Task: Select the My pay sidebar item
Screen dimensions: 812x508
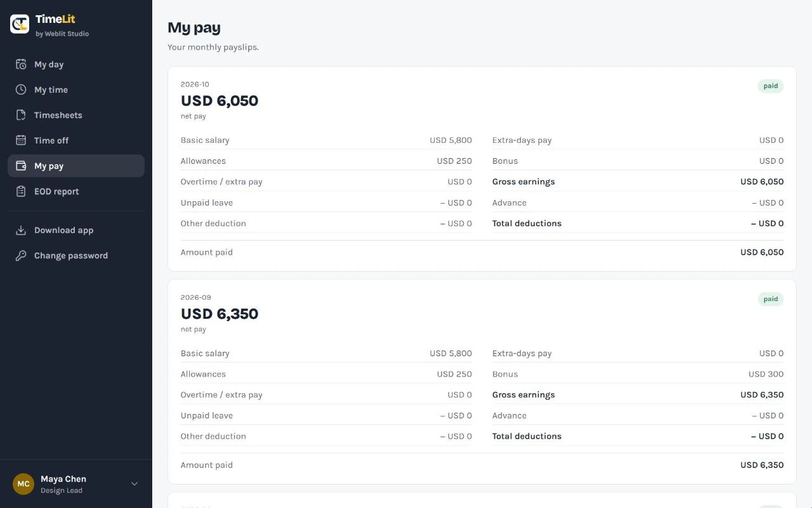Action: (76, 166)
